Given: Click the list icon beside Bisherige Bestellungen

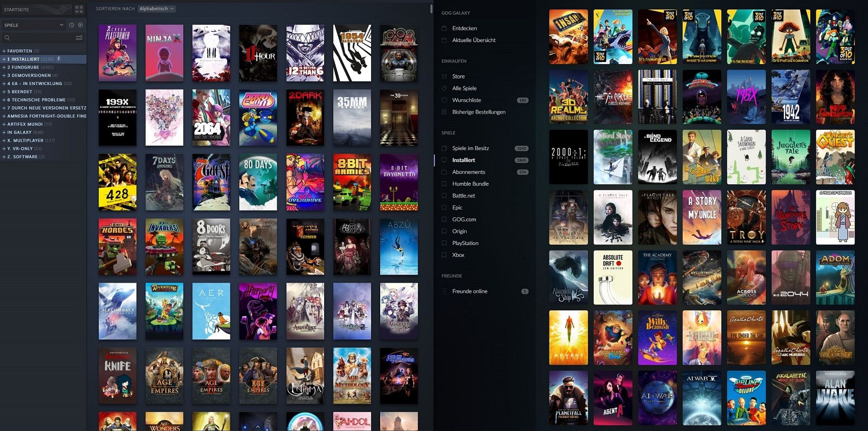Looking at the screenshot, I should (444, 112).
